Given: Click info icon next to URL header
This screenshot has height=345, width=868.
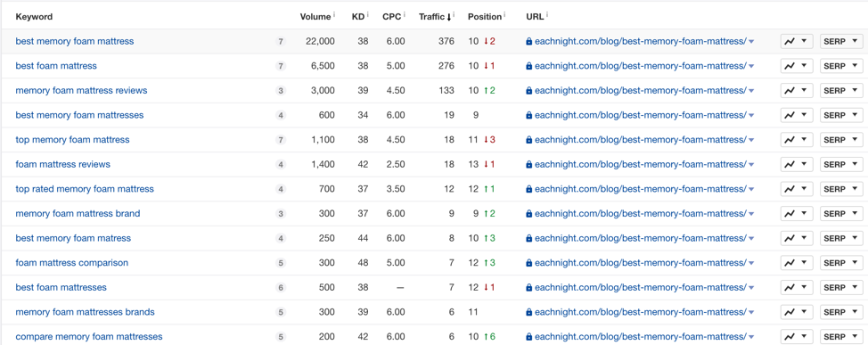Looking at the screenshot, I should point(547,15).
